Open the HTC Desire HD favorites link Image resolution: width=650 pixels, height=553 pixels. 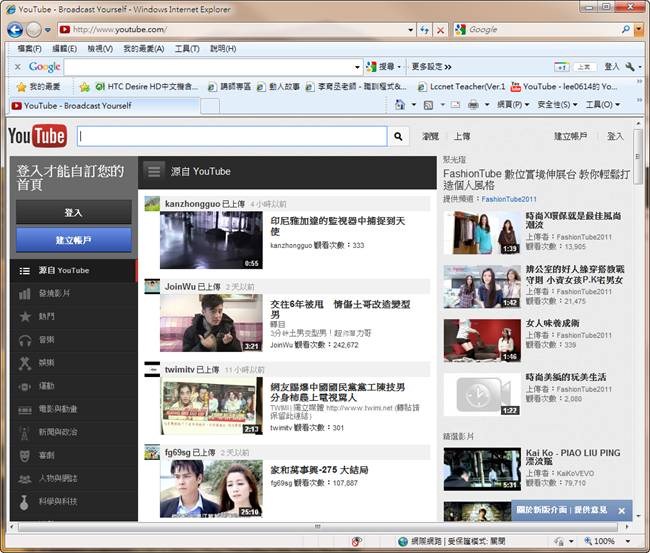tap(147, 87)
